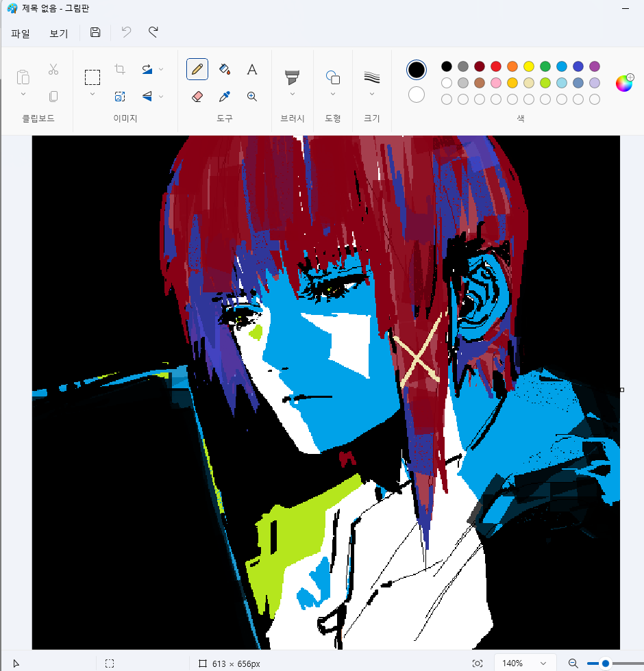Click the Rotate image icon
The width and height of the screenshot is (644, 671).
tap(147, 69)
